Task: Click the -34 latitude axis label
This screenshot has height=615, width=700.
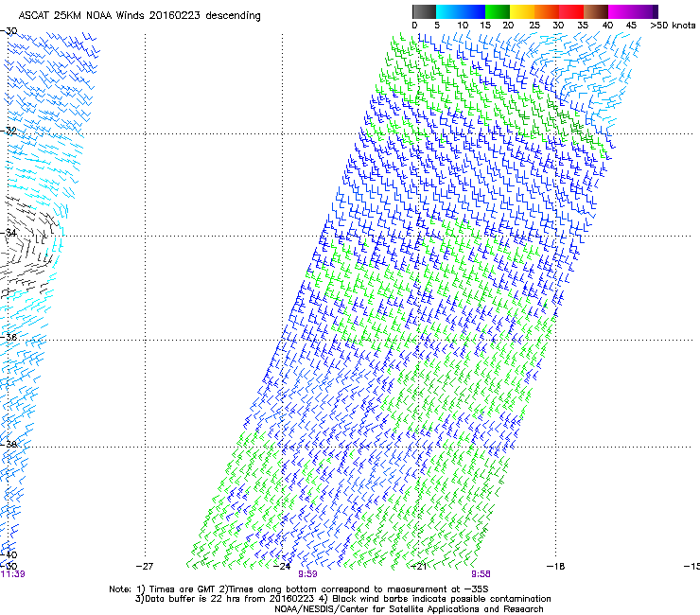Action: pyautogui.click(x=9, y=233)
